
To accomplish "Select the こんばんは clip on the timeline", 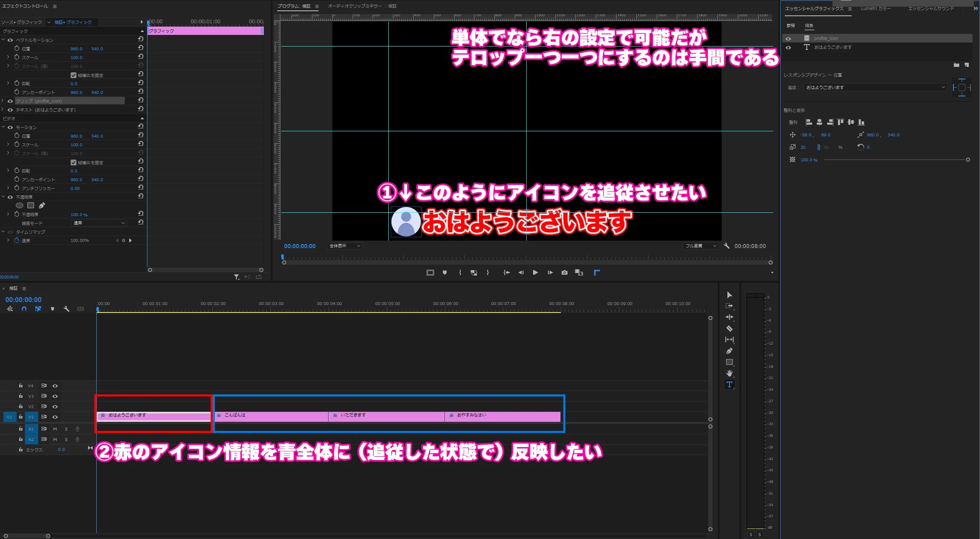I will (x=271, y=416).
